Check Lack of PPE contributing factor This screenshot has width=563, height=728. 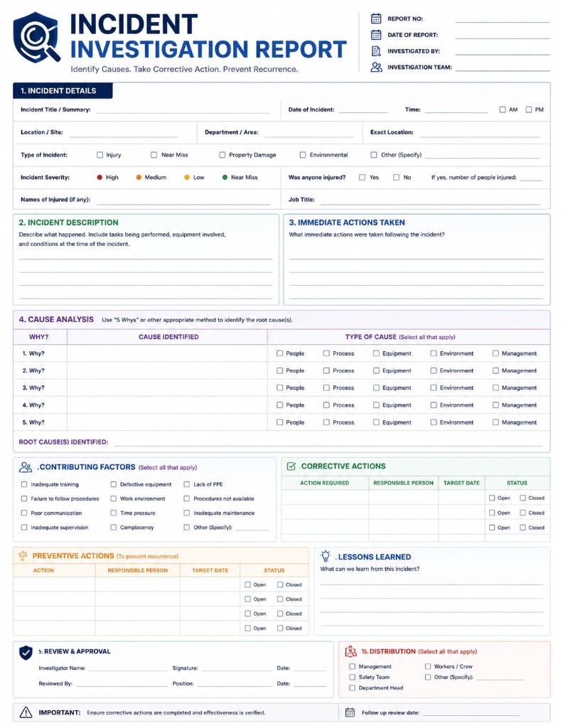(186, 484)
